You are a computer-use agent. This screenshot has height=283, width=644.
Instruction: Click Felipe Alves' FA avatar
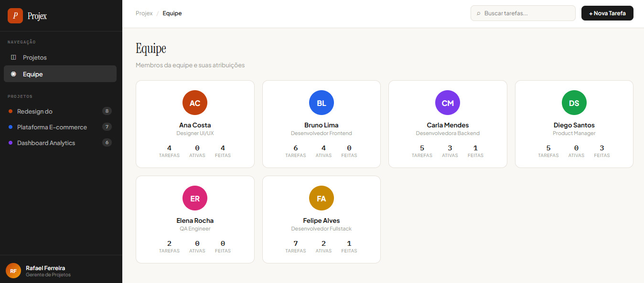tap(322, 199)
